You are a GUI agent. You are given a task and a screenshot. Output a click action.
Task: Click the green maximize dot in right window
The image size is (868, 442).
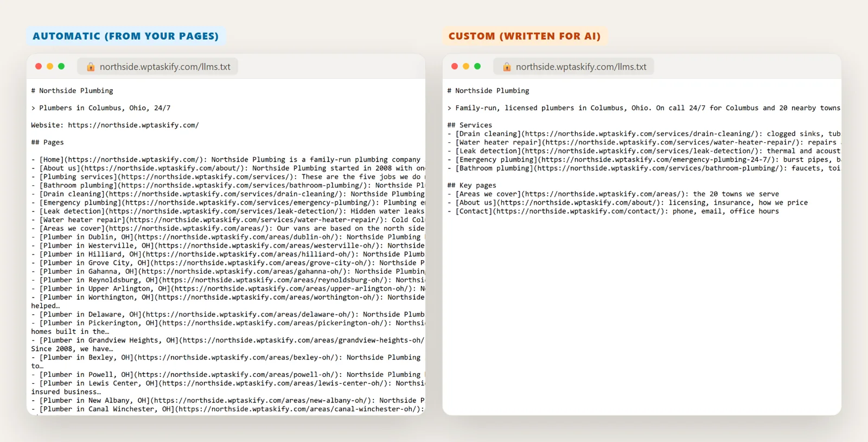pyautogui.click(x=477, y=66)
